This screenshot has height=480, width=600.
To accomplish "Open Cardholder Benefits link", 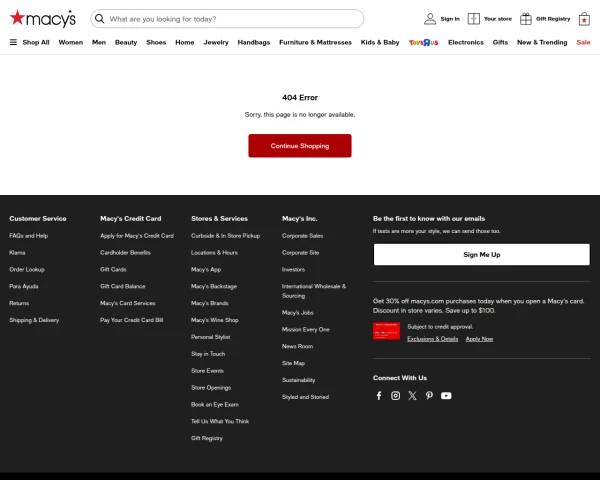I will [125, 253].
